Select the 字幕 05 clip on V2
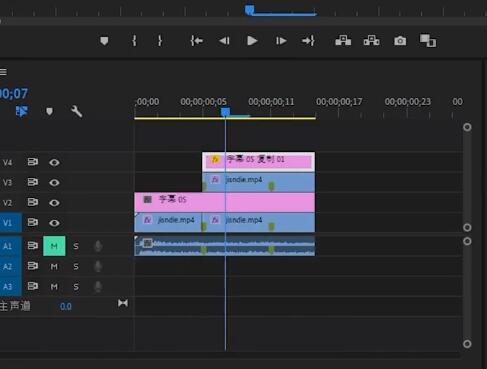This screenshot has width=487, height=369. [x=224, y=202]
